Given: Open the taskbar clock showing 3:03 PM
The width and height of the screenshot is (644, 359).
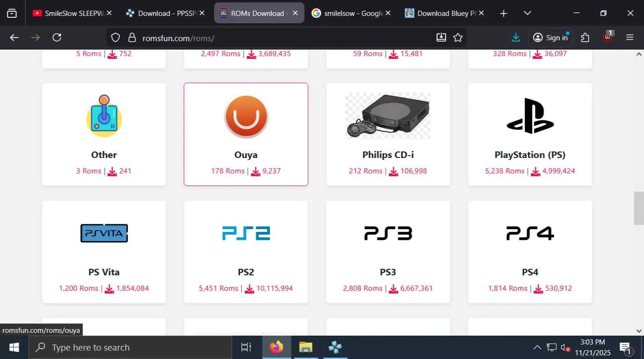Looking at the screenshot, I should [x=592, y=347].
